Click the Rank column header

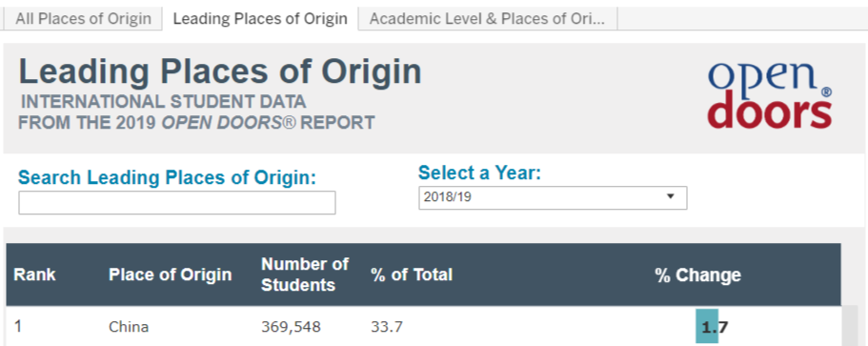[34, 275]
